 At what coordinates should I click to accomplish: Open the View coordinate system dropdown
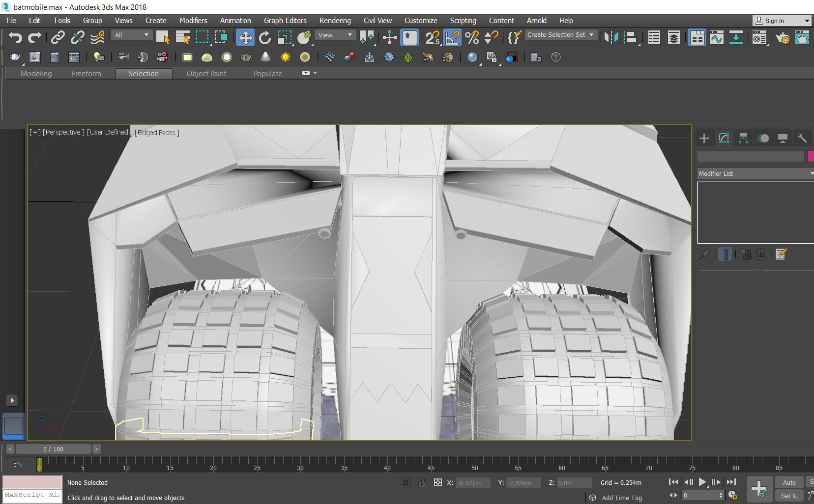pos(336,35)
